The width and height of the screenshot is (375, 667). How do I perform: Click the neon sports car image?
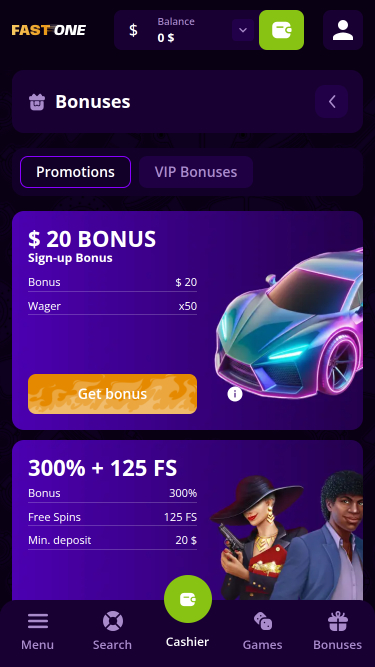coord(289,324)
